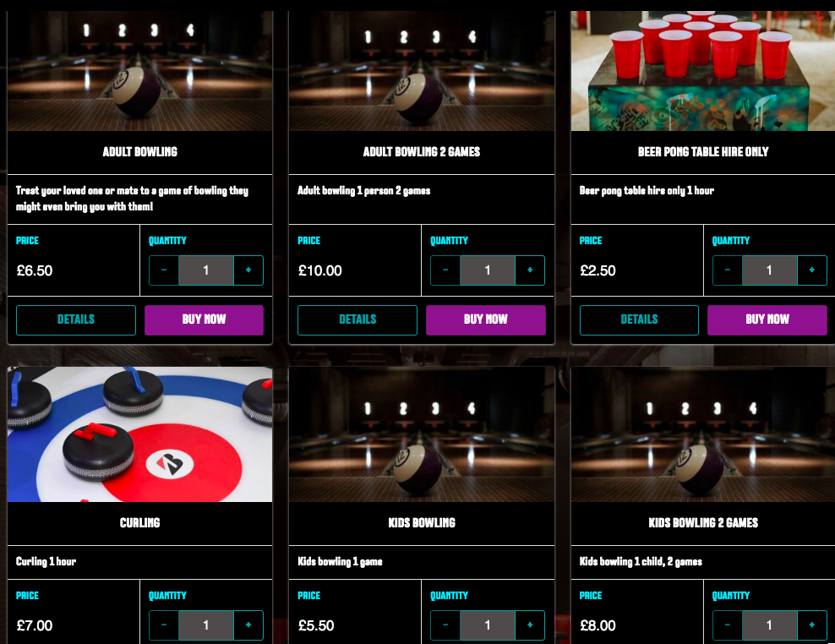Screen dimensions: 835x644
Task: Decrease Kids Bowling 2 Games quantity
Action: coord(728,625)
